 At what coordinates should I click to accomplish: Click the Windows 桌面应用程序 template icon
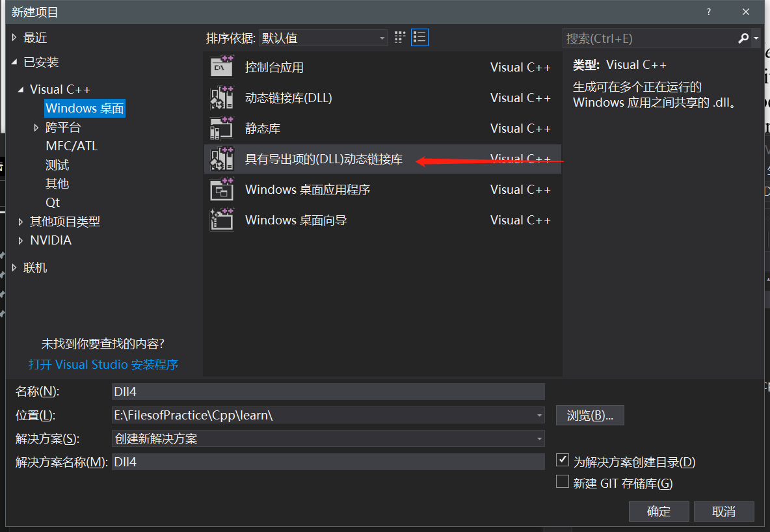[222, 189]
